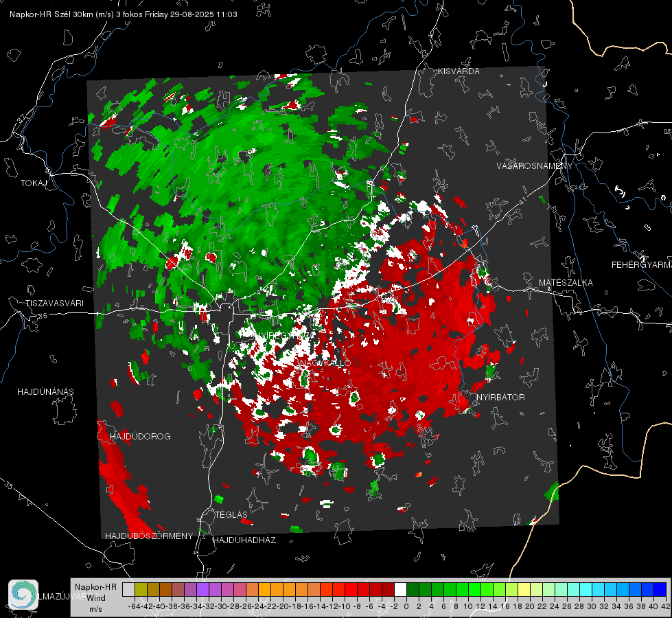
Task: Click the HAJDÚNÁNÁS town label
Action: pos(45,391)
